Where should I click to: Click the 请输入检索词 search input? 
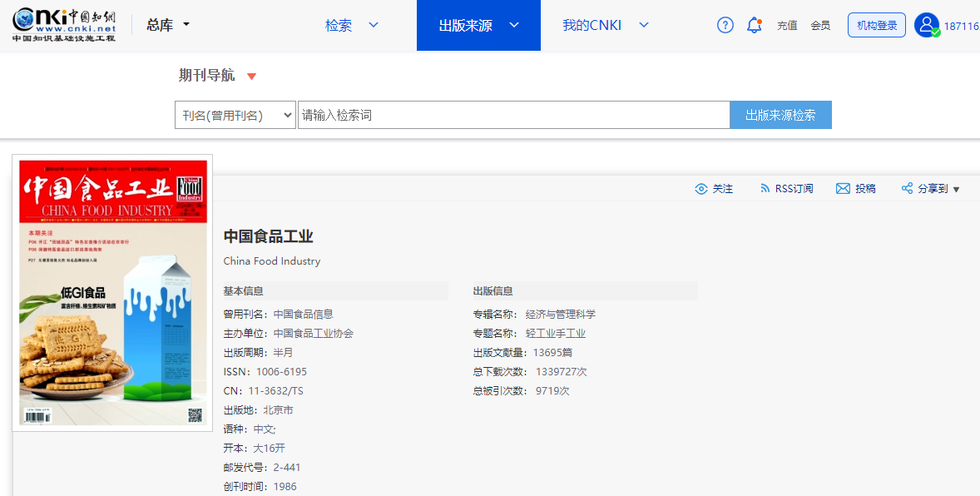514,115
